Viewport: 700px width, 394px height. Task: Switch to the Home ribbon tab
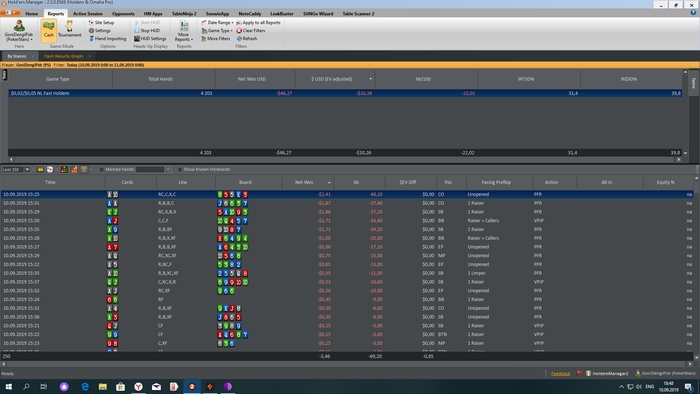pos(31,13)
